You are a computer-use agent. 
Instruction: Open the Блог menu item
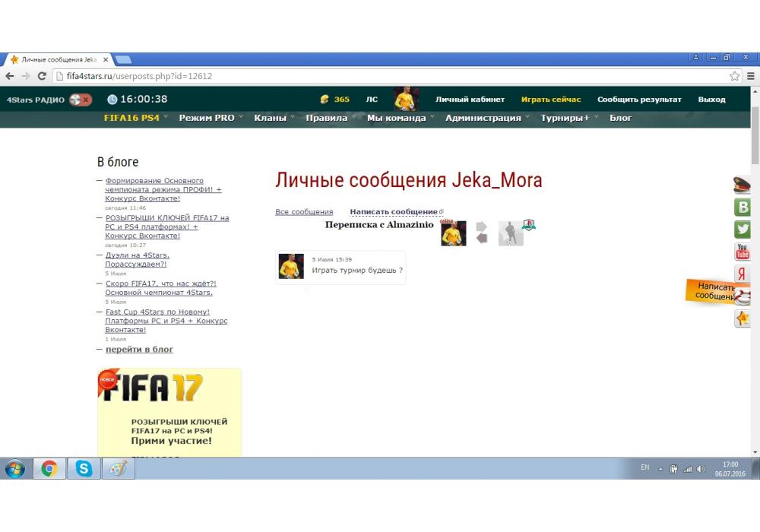(x=620, y=118)
